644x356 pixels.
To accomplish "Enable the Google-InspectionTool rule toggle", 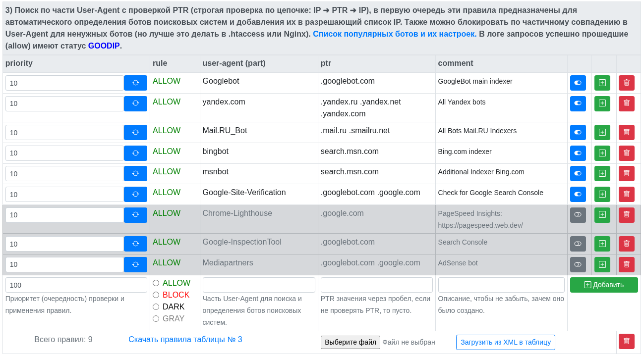I will tap(578, 244).
